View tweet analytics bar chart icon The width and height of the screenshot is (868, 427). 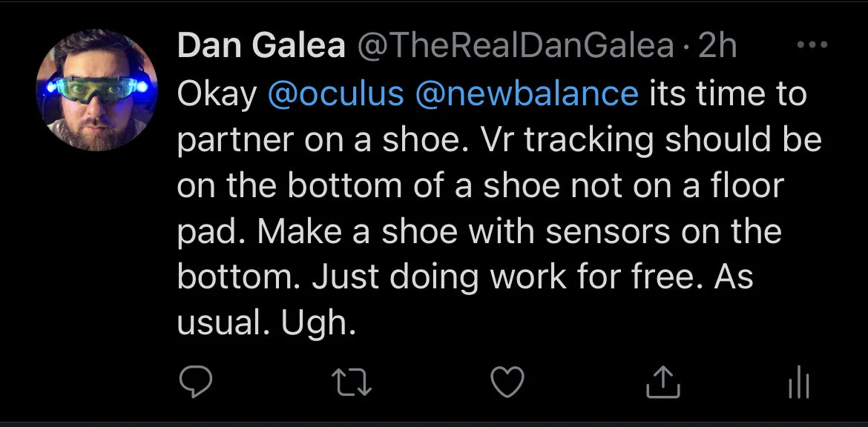click(799, 383)
